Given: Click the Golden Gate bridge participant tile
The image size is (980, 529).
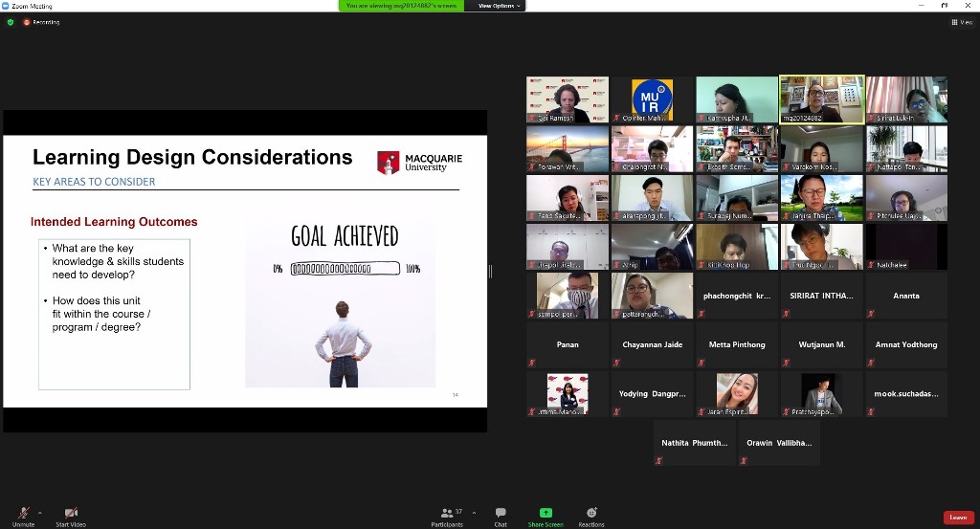Looking at the screenshot, I should [567, 149].
